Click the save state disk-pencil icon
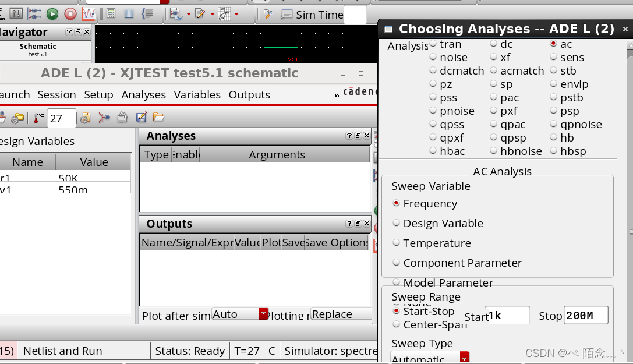Image resolution: width=633 pixels, height=364 pixels. tap(141, 118)
